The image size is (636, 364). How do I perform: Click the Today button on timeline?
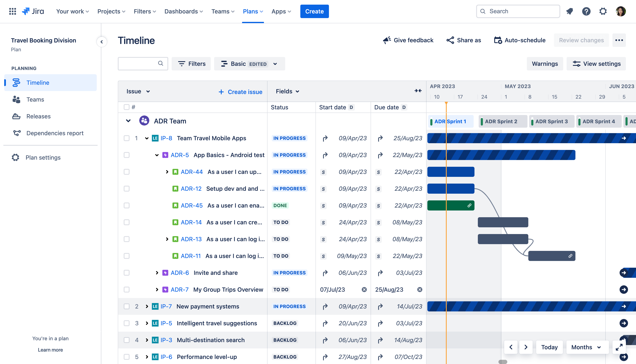point(549,347)
